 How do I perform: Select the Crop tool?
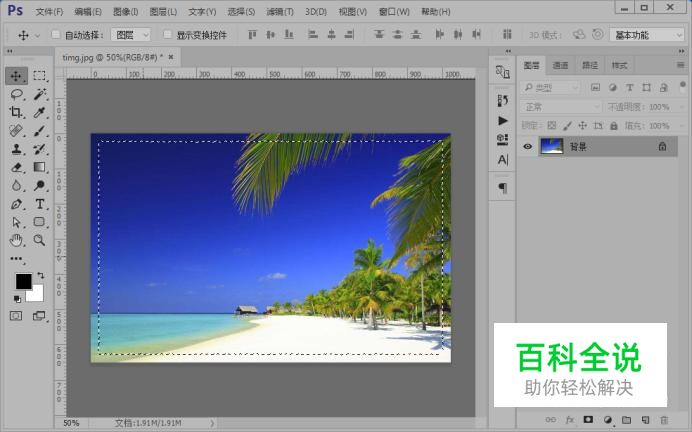click(x=16, y=112)
